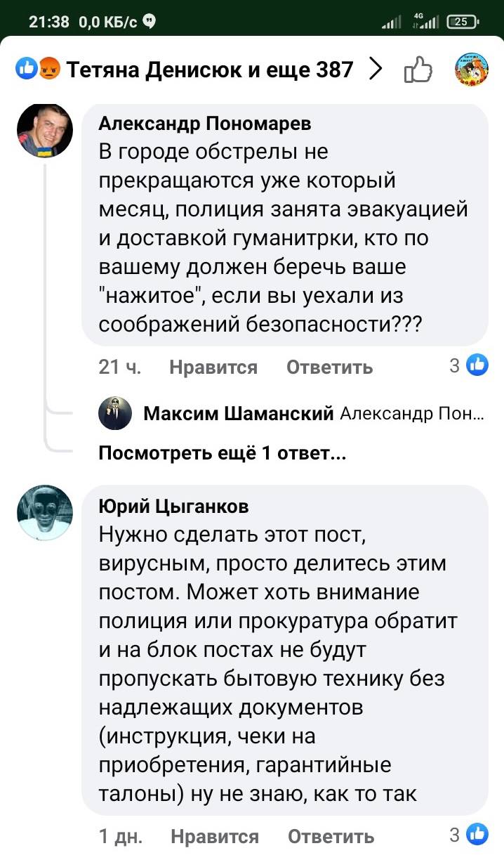Open the group avatar icon at top right
Viewport: 504px width, 860px height.
click(472, 70)
